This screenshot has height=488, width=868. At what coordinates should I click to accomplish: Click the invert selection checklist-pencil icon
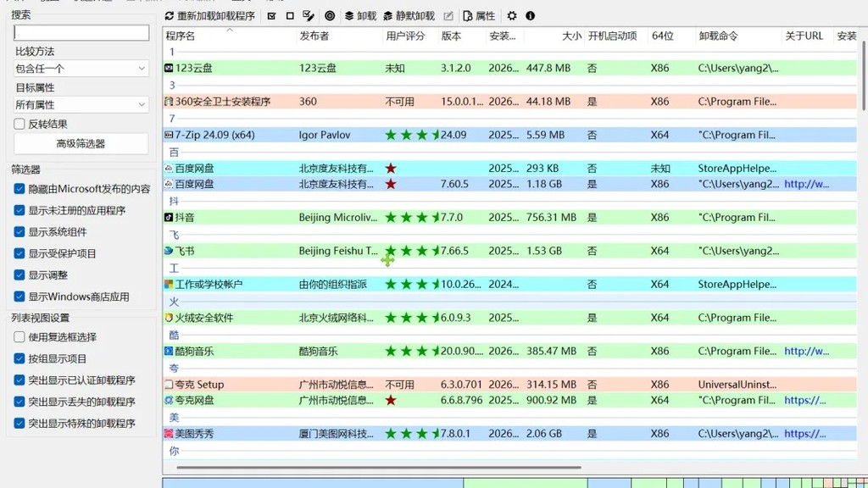(x=309, y=16)
